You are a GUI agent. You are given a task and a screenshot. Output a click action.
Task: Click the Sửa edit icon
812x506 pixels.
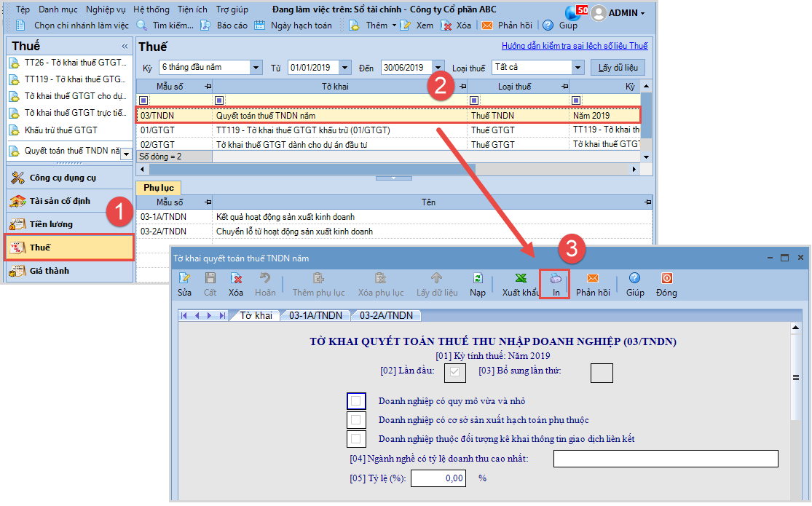pos(184,283)
